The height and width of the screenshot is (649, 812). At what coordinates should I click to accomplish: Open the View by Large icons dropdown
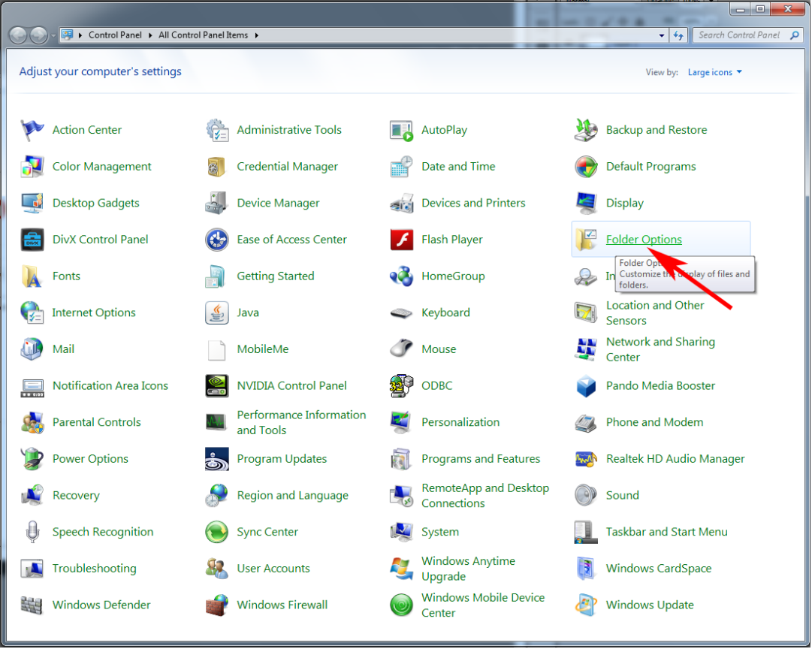tap(714, 73)
